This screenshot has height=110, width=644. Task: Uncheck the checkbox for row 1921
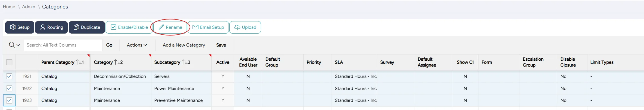point(9,76)
